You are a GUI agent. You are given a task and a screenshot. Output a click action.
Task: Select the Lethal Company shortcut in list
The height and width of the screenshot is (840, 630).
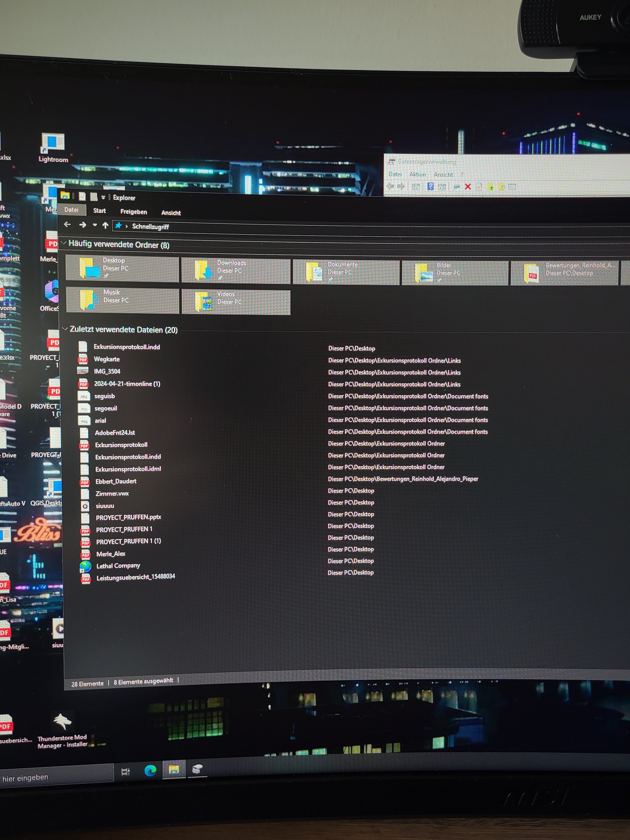[118, 566]
